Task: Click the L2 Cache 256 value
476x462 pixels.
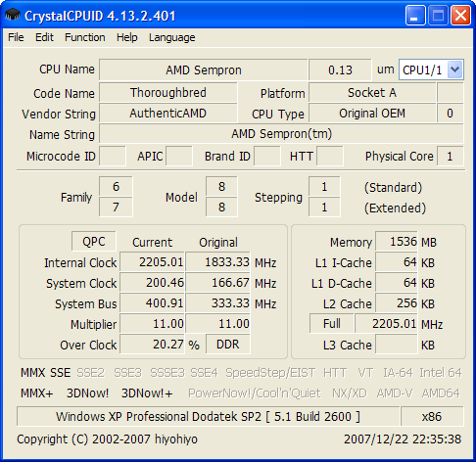Action: coord(397,303)
